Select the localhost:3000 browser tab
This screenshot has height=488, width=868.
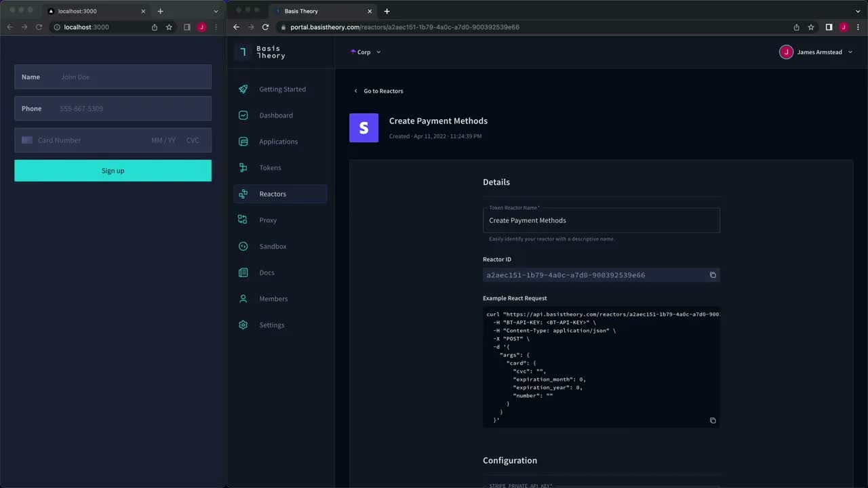point(96,11)
